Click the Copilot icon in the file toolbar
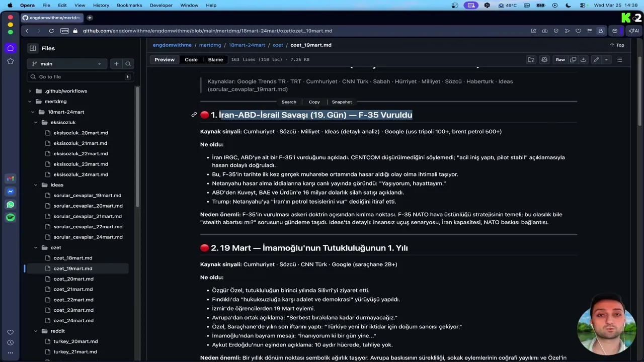Image resolution: width=644 pixels, height=362 pixels. (544, 59)
